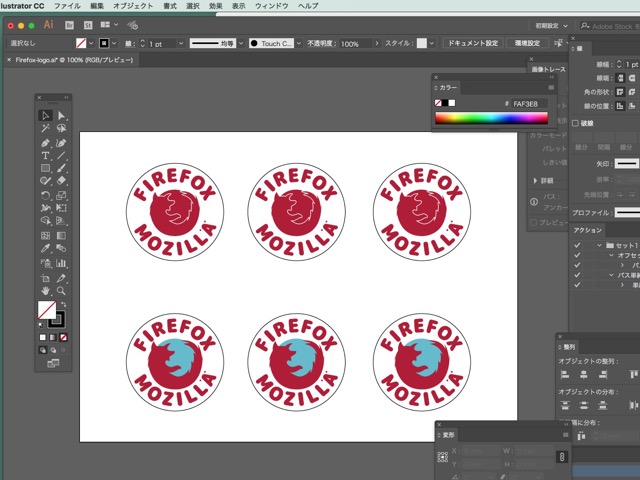Pick the Eyedropper tool

click(45, 248)
